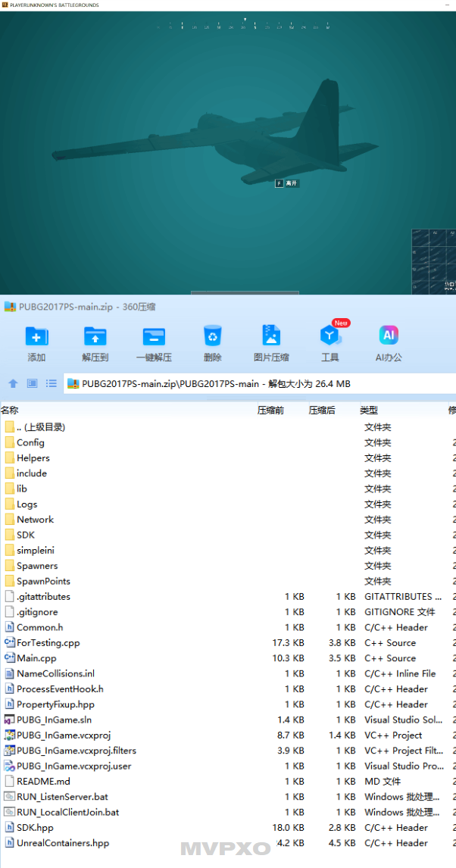The width and height of the screenshot is (456, 868).
Task: Select the Helpers folder icon
Action: (x=9, y=458)
